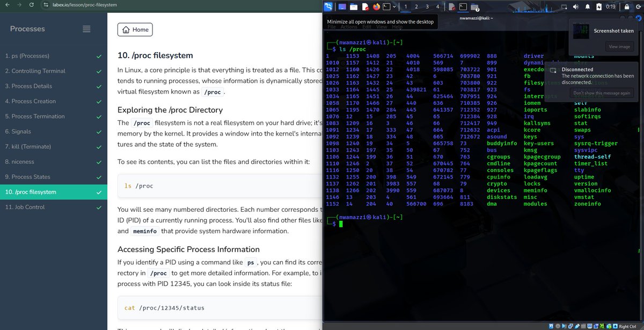Click the volume speaker icon
This screenshot has width=644, height=330.
576,6
